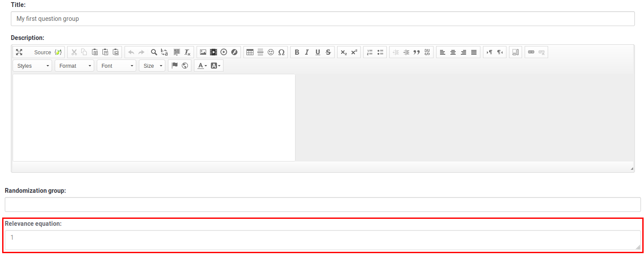Open the Format dropdown
The image size is (644, 254).
click(x=75, y=66)
